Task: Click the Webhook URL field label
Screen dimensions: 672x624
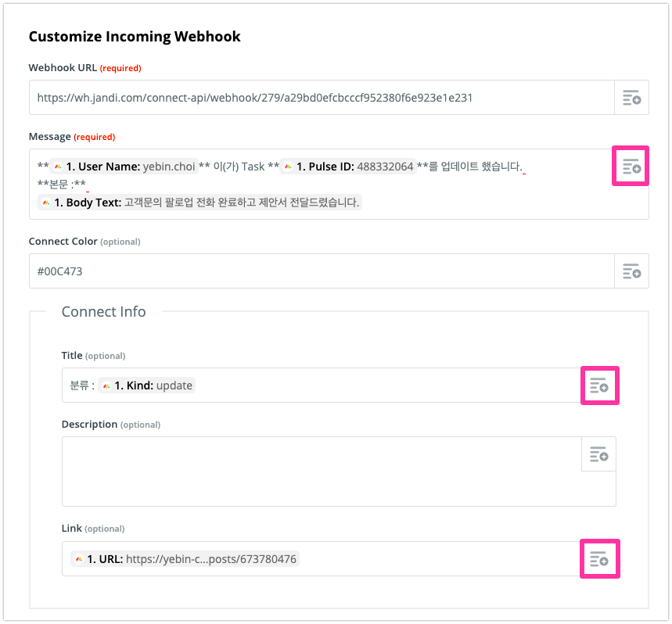Action: (63, 68)
